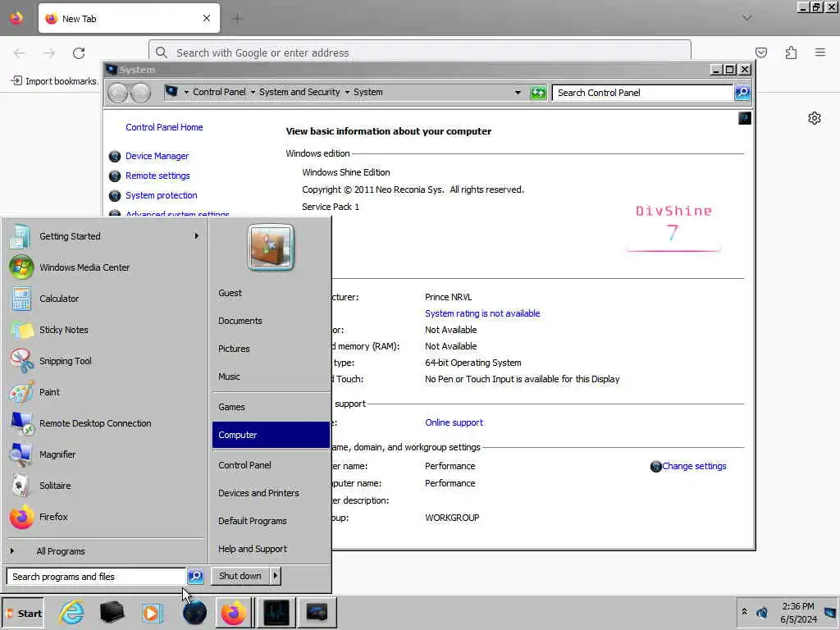This screenshot has width=840, height=630.
Task: Open System window help icon
Action: pos(745,118)
